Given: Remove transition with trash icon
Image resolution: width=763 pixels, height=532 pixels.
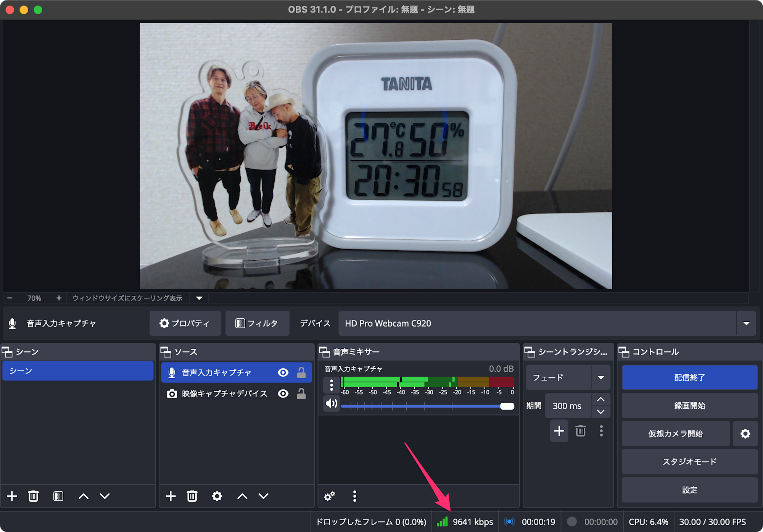Looking at the screenshot, I should (x=581, y=431).
